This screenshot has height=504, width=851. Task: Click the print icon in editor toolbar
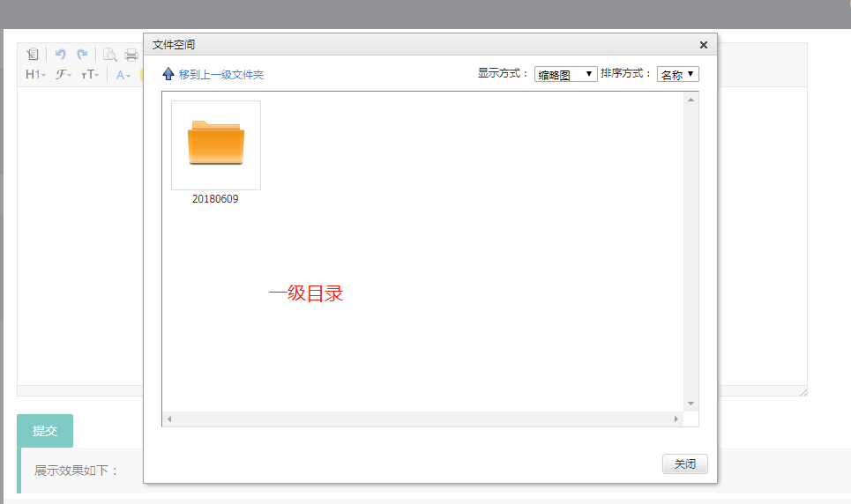click(x=131, y=55)
